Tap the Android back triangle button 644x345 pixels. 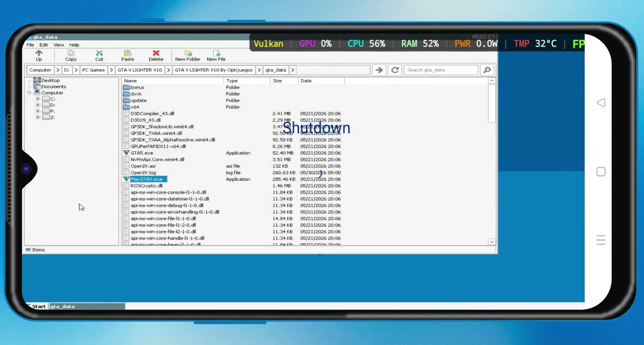point(601,102)
